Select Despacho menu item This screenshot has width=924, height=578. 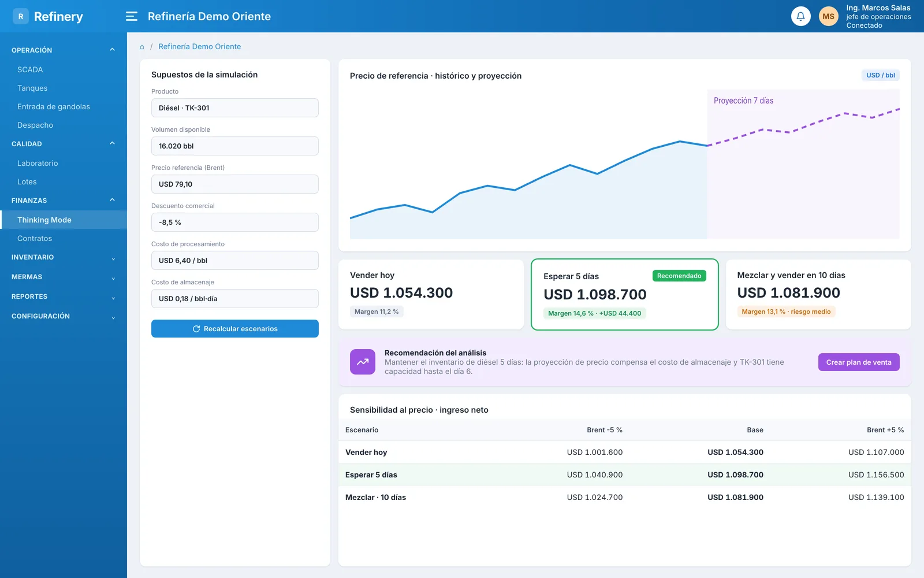coord(64,125)
